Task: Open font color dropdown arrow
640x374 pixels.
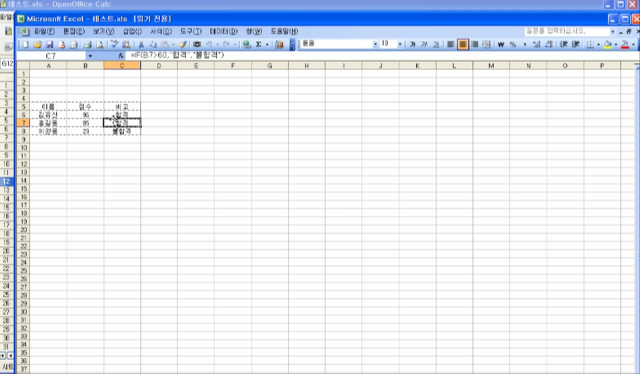Action: click(x=633, y=44)
